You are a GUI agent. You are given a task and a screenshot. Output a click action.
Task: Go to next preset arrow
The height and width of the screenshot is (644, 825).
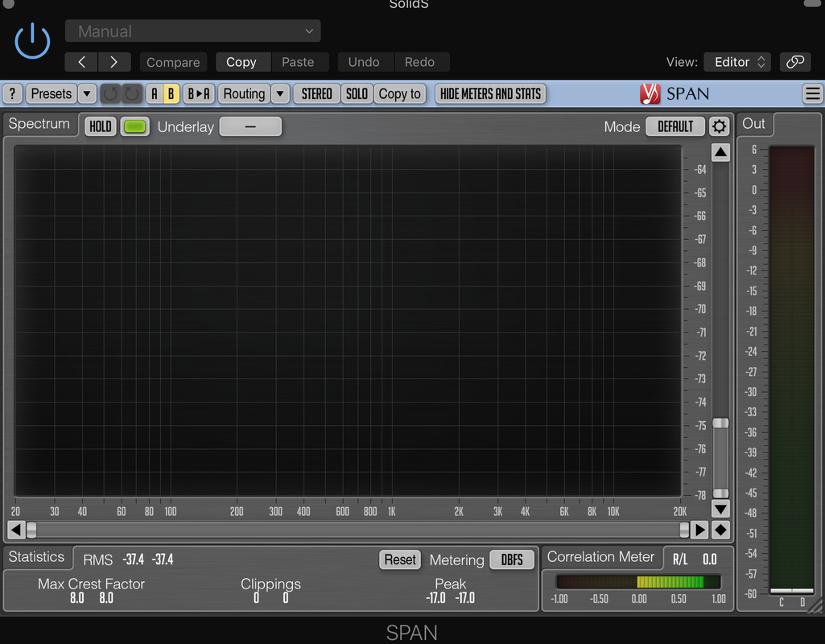point(113,62)
